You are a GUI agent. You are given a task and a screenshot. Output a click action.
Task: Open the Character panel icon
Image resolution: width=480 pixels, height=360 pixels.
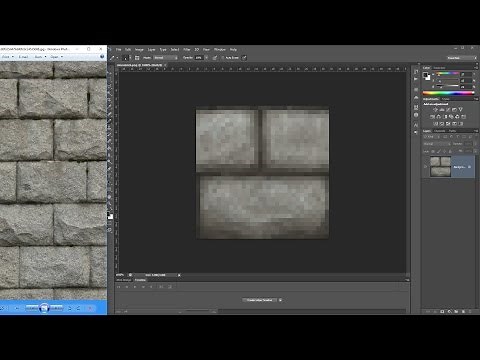click(x=416, y=125)
